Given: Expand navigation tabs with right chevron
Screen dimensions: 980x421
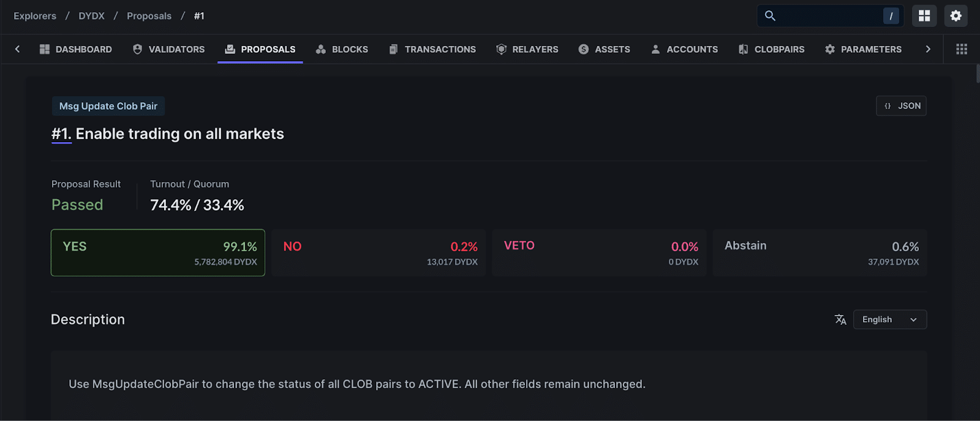Looking at the screenshot, I should (x=928, y=49).
